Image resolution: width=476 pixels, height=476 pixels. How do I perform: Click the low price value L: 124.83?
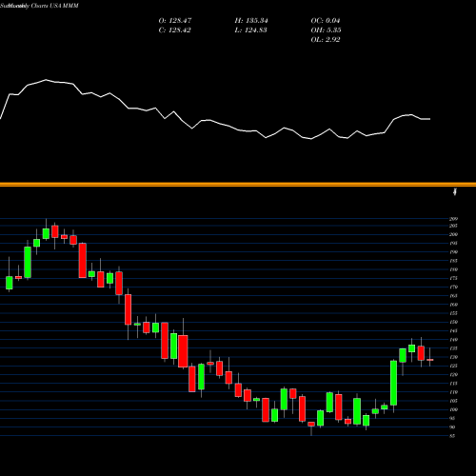pyautogui.click(x=250, y=30)
